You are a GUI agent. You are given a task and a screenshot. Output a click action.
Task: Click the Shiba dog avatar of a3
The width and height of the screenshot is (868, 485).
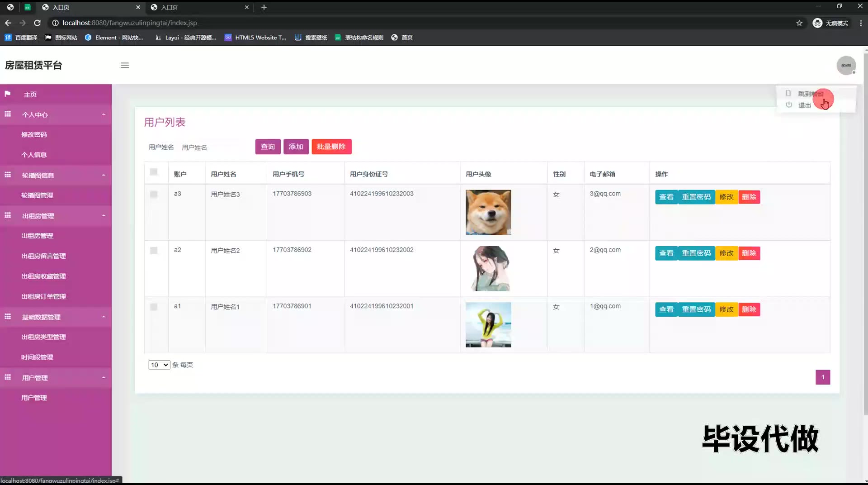[x=488, y=212]
